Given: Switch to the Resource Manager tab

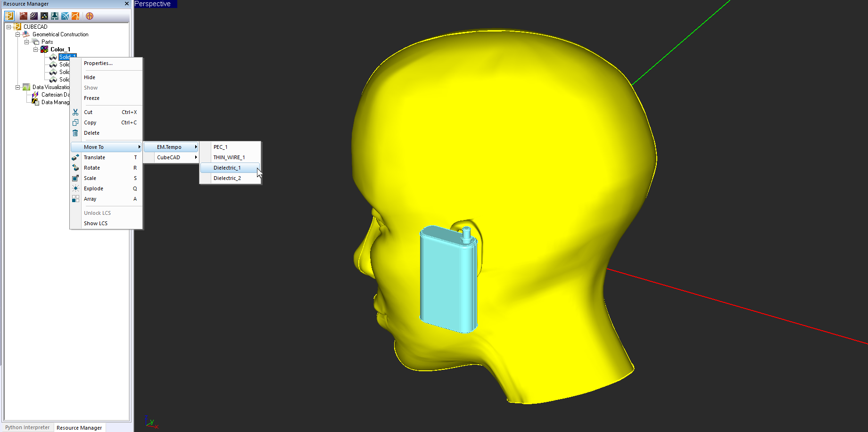Looking at the screenshot, I should click(x=79, y=428).
